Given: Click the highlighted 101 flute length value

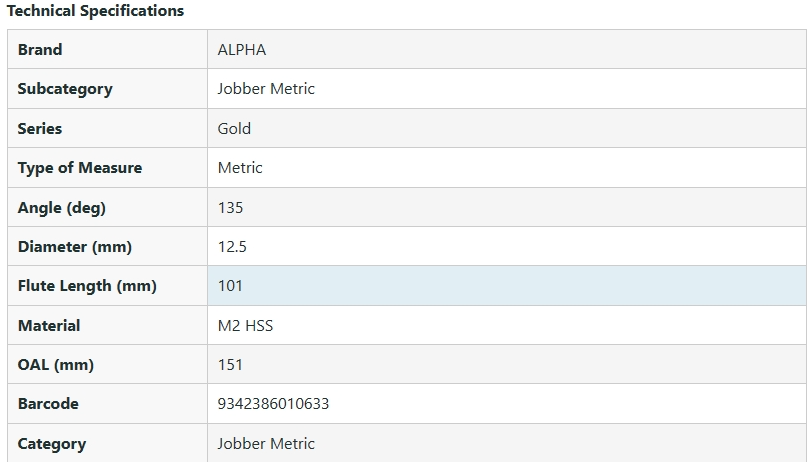Looking at the screenshot, I should coord(230,286).
